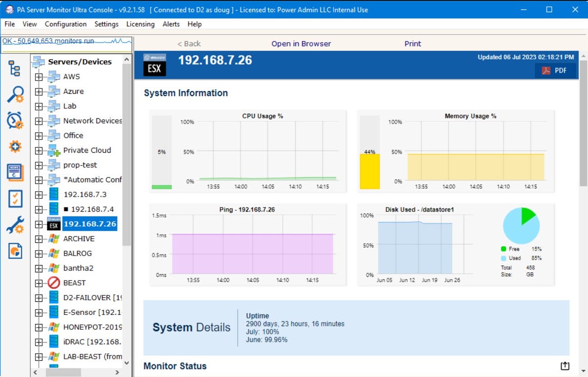Go back with the < Back link
Screen dimensions: 588x377
pos(189,43)
